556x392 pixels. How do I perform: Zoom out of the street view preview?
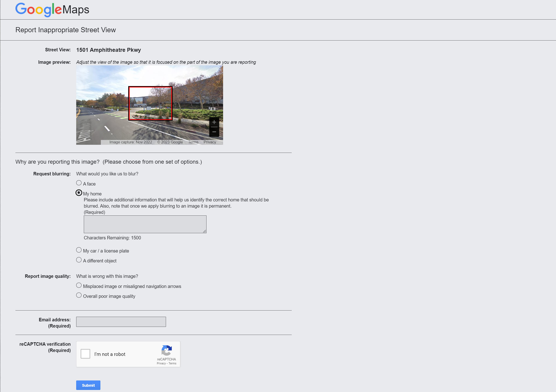[x=214, y=131]
